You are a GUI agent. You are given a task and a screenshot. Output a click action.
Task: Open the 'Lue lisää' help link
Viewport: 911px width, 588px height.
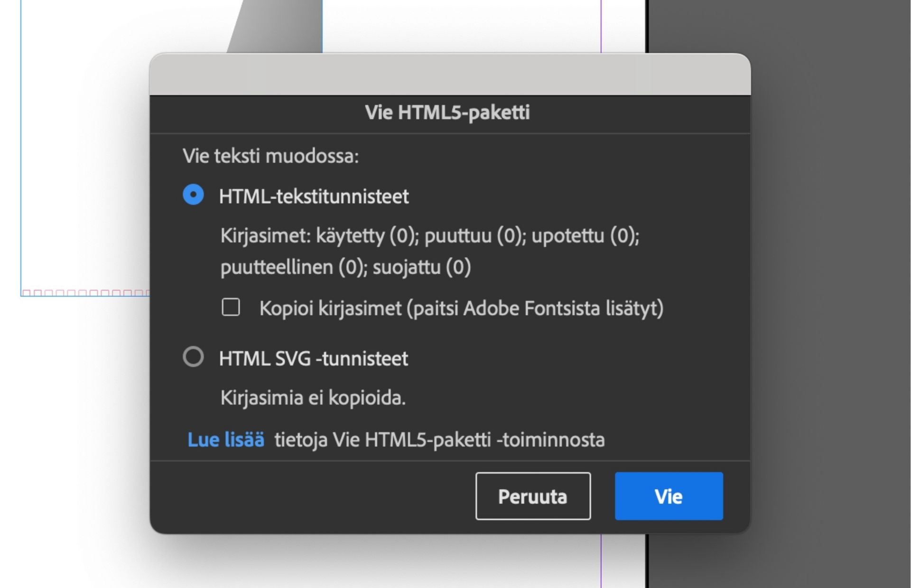[226, 440]
